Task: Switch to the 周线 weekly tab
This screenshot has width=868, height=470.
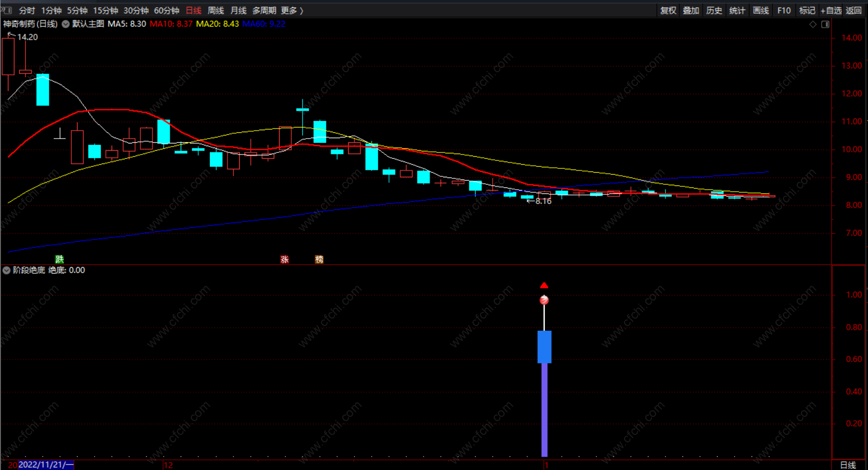Action: coord(216,11)
